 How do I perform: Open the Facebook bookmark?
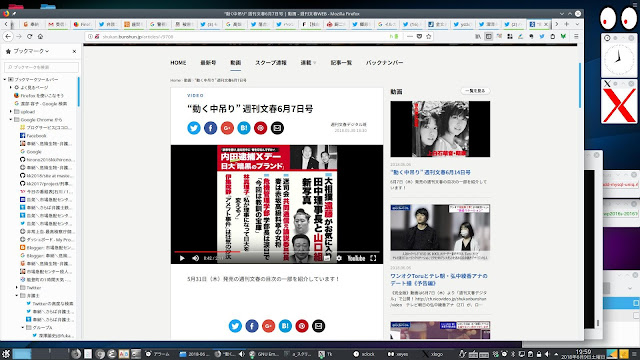coord(33,136)
